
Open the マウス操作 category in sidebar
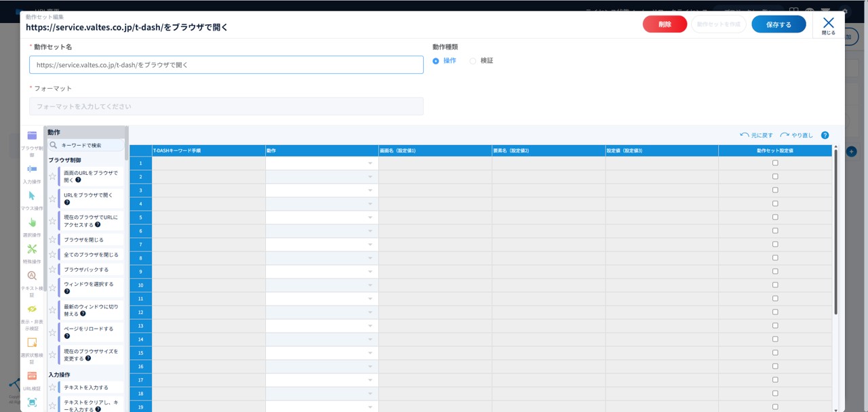[x=32, y=196]
